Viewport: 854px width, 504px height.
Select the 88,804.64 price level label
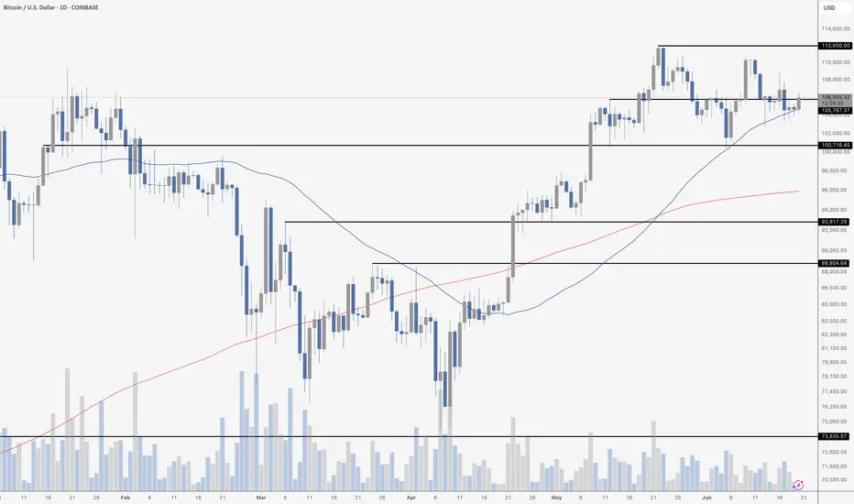[835, 263]
